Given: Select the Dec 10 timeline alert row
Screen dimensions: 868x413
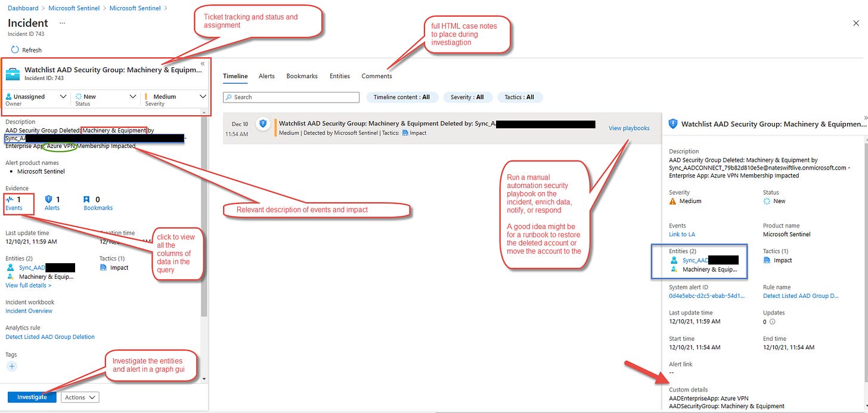Looking at the screenshot, I should tap(442, 128).
